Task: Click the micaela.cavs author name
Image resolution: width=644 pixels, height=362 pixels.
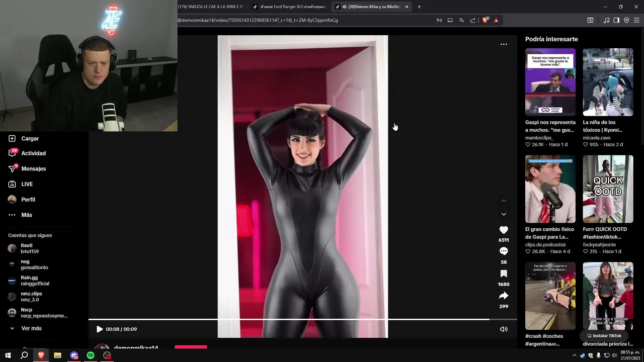Action: click(x=596, y=138)
